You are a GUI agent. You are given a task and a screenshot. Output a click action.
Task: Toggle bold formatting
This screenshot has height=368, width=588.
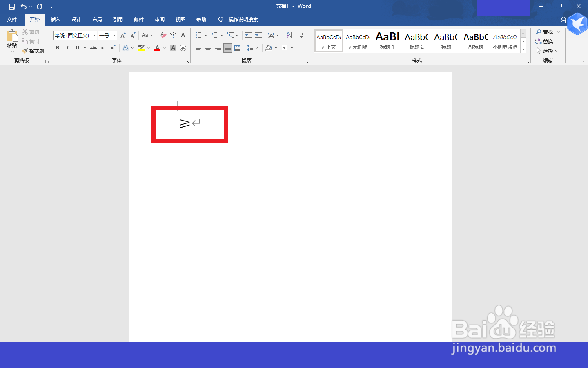[x=58, y=48]
